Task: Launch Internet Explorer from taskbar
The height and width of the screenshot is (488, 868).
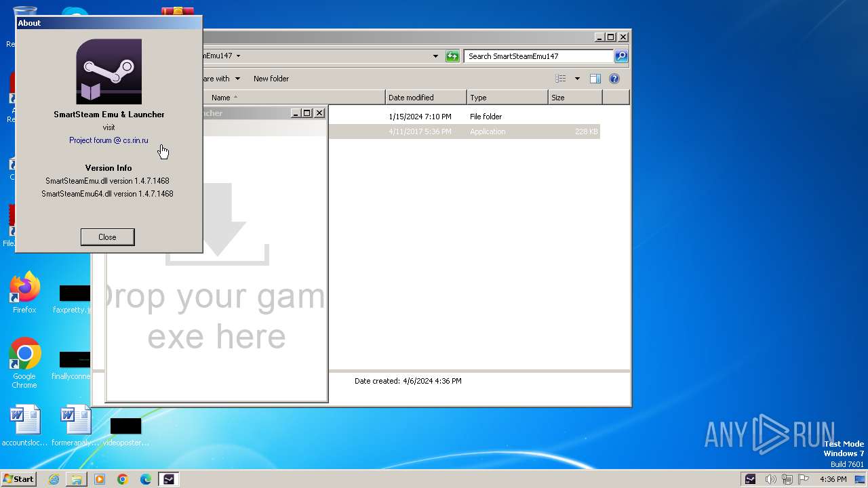Action: point(54,479)
